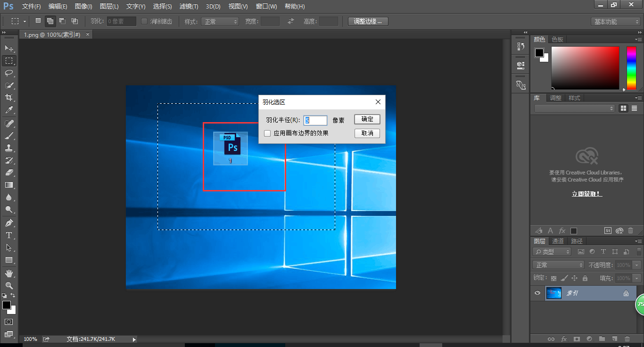Image resolution: width=644 pixels, height=347 pixels.
Task: Switch to the 调整 adjustments tab
Action: 556,98
